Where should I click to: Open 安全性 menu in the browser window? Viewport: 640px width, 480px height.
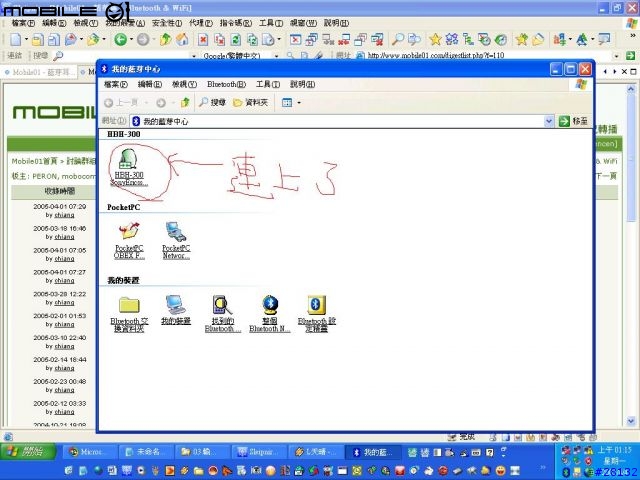[167, 23]
